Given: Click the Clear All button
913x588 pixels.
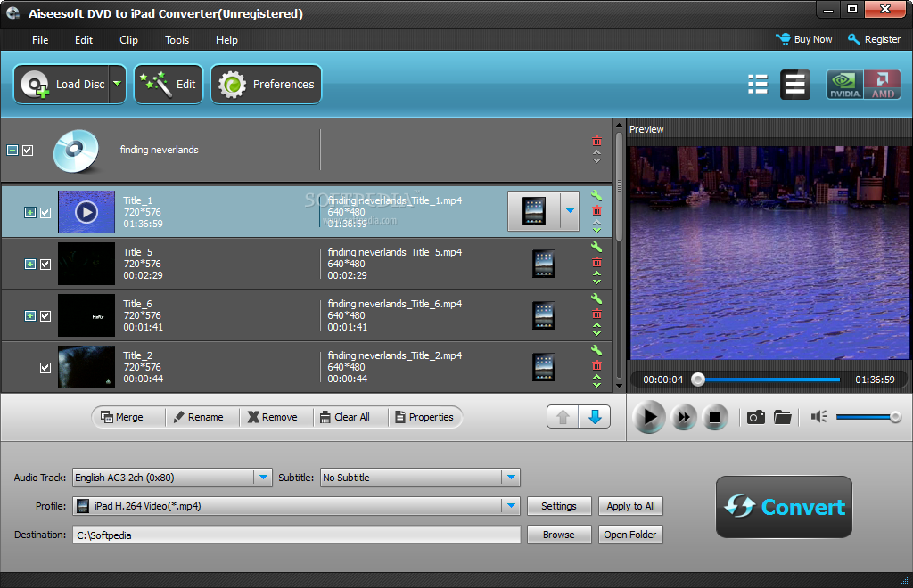Looking at the screenshot, I should (x=345, y=417).
